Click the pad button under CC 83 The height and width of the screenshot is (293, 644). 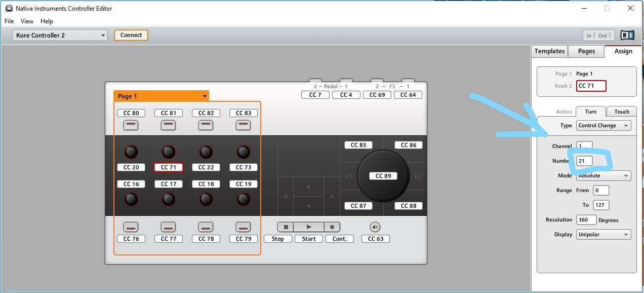[x=244, y=125]
